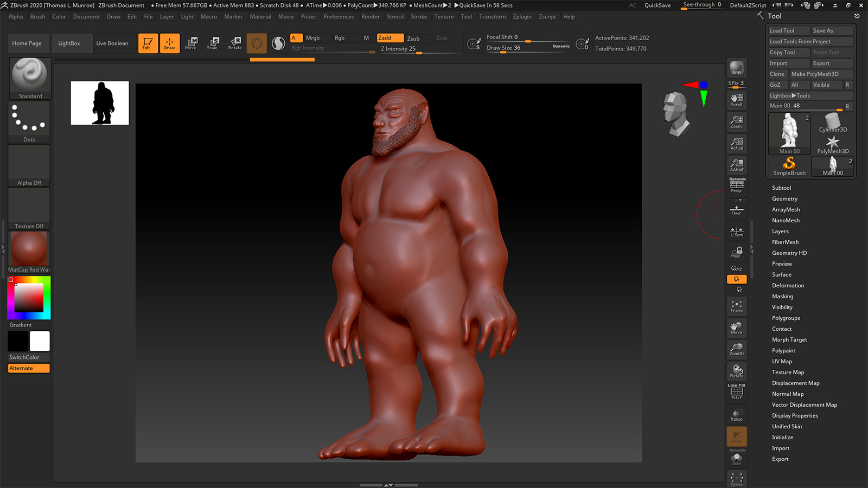The height and width of the screenshot is (488, 868).
Task: Activate Draw mode button
Action: [x=169, y=43]
